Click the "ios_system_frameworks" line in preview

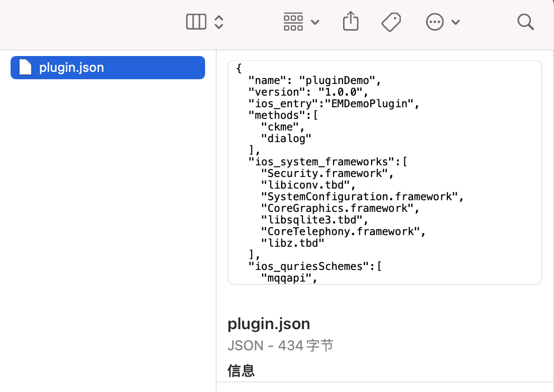point(328,162)
